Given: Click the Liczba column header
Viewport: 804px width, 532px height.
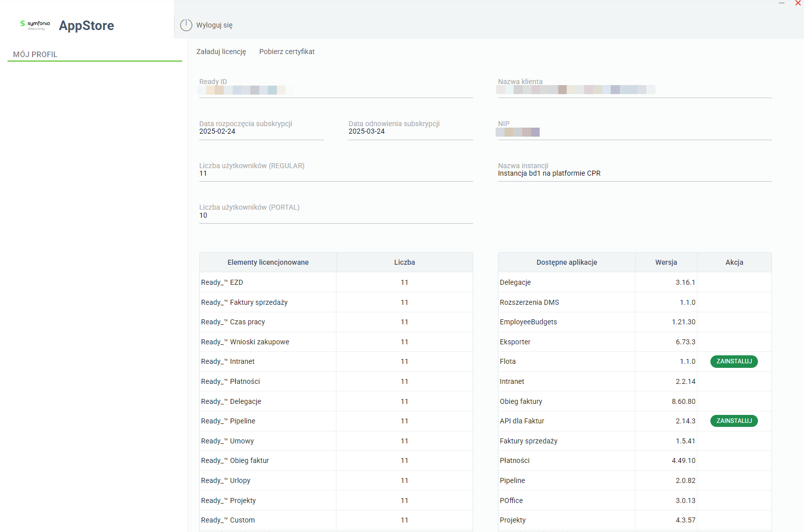Looking at the screenshot, I should coord(405,262).
